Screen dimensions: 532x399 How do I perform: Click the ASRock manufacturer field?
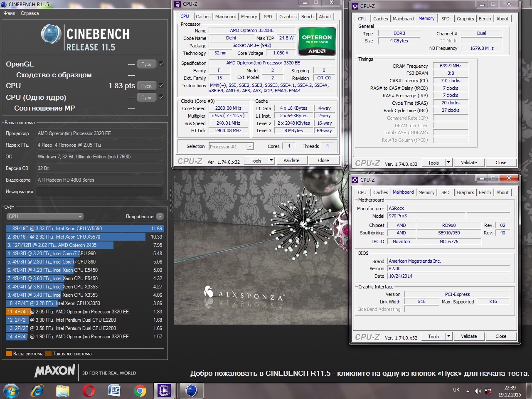(449, 208)
